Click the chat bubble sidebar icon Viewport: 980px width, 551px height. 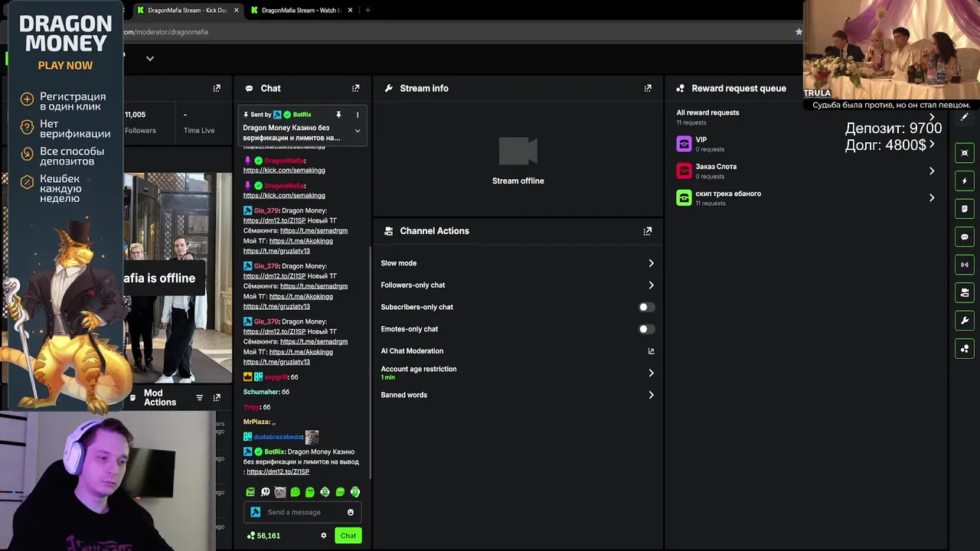coord(965,237)
